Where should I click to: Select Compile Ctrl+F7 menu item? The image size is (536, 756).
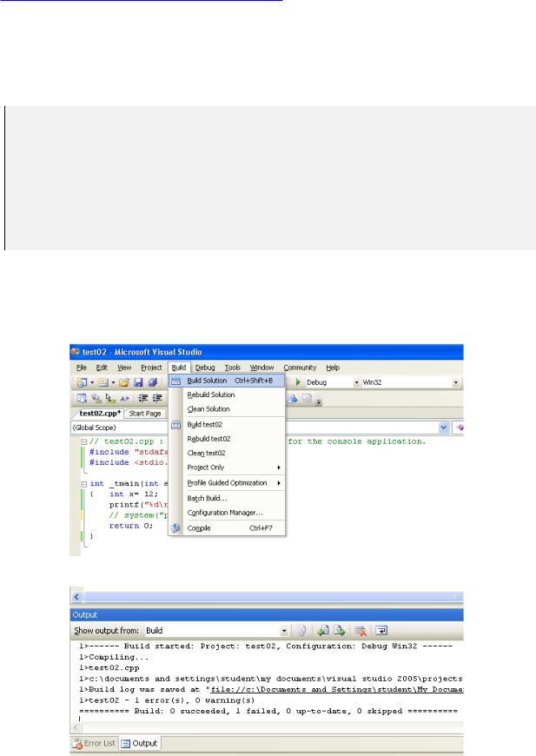227,528
